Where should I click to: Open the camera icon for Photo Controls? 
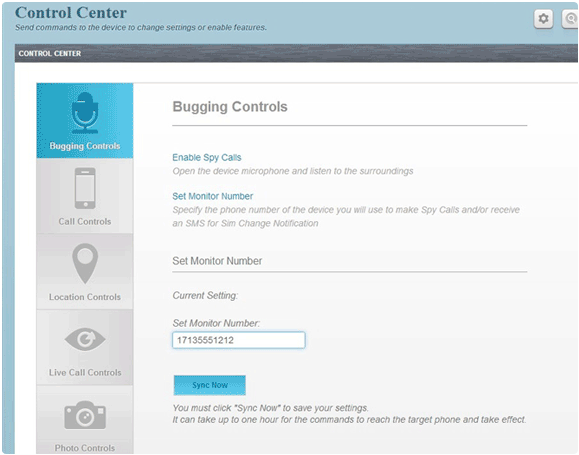coord(85,415)
